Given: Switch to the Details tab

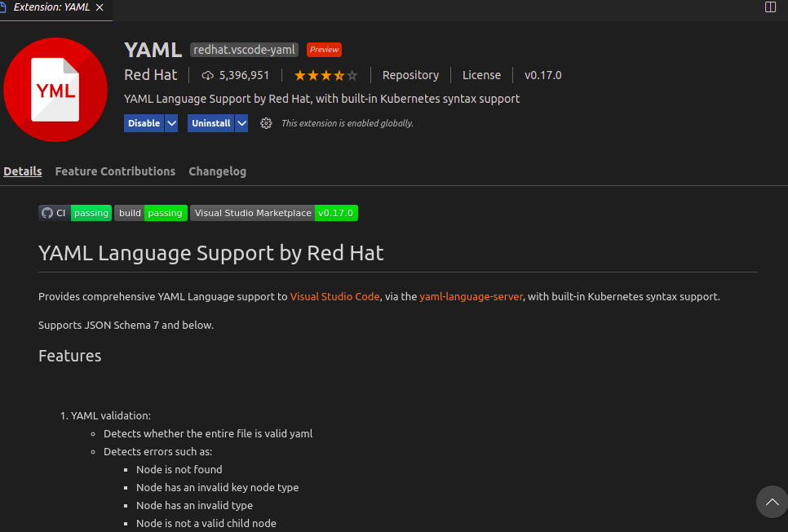Looking at the screenshot, I should click(23, 171).
